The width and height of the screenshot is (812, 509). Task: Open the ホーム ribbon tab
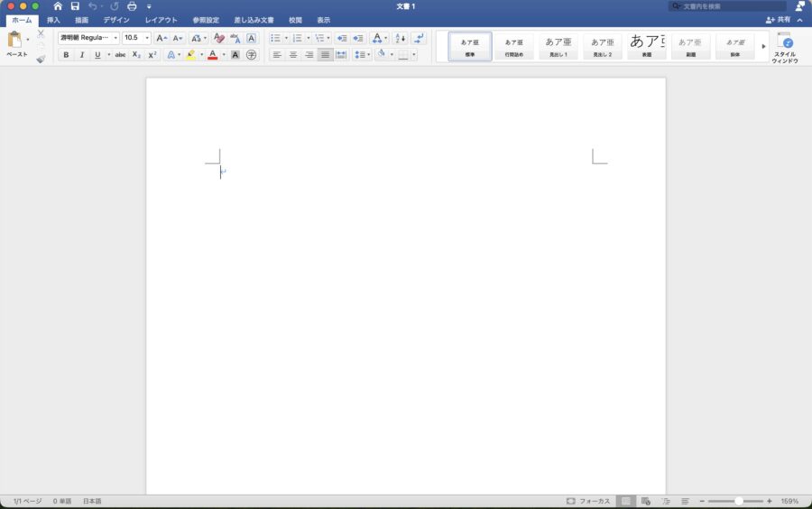[22, 20]
